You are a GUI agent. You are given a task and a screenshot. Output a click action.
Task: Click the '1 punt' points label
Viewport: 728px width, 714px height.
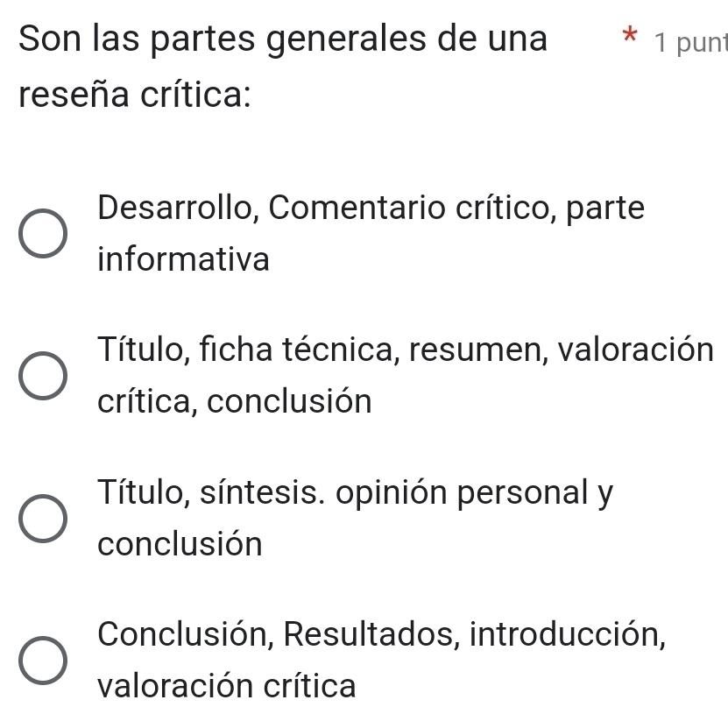click(x=689, y=41)
